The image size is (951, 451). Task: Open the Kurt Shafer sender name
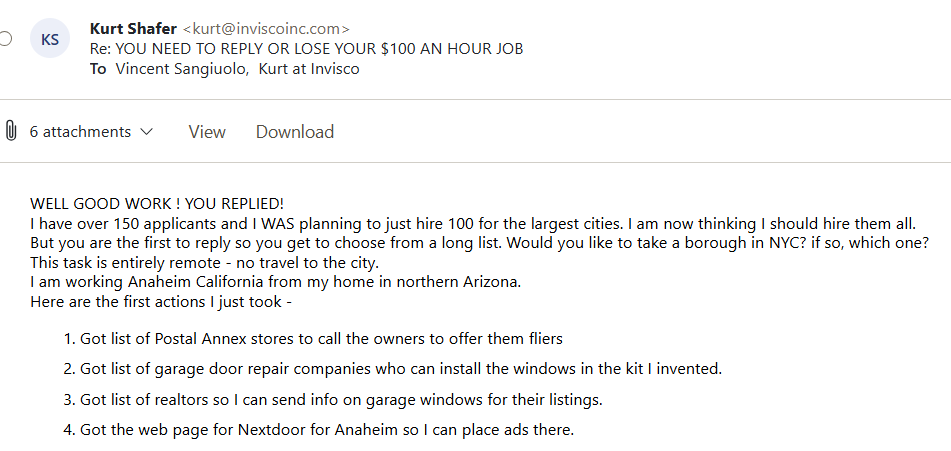(x=133, y=28)
